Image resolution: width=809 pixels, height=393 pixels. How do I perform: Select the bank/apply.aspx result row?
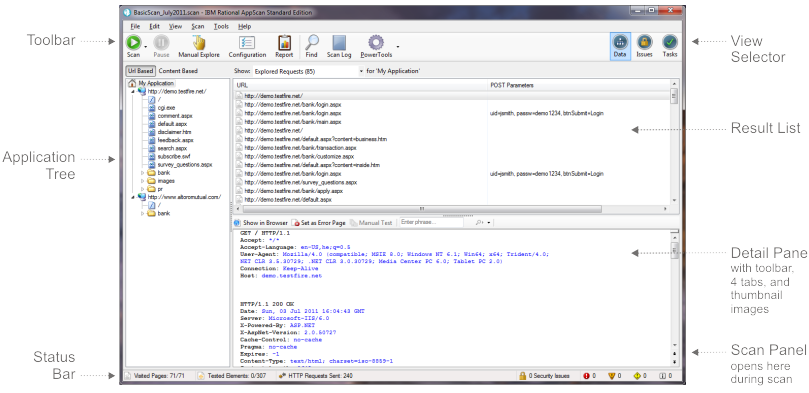[x=452, y=191]
